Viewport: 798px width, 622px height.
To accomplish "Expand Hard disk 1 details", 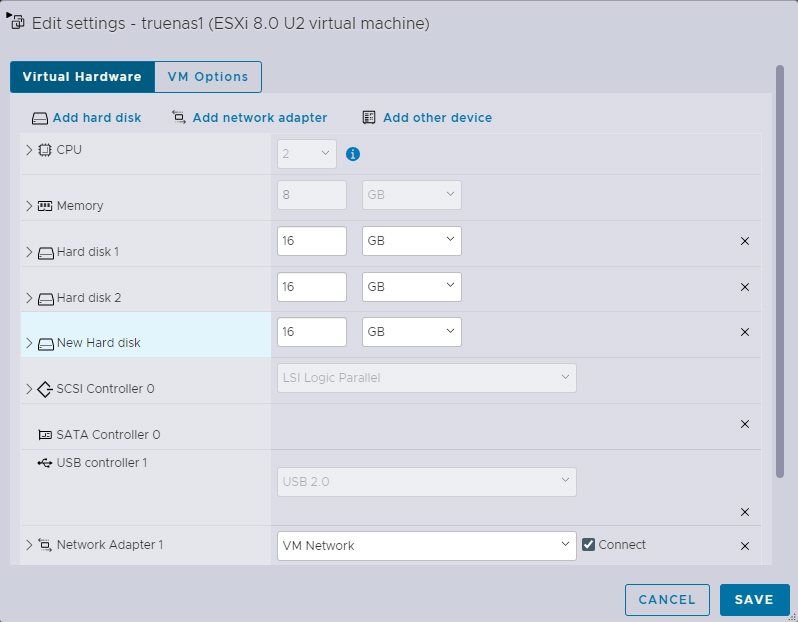I will tap(29, 252).
